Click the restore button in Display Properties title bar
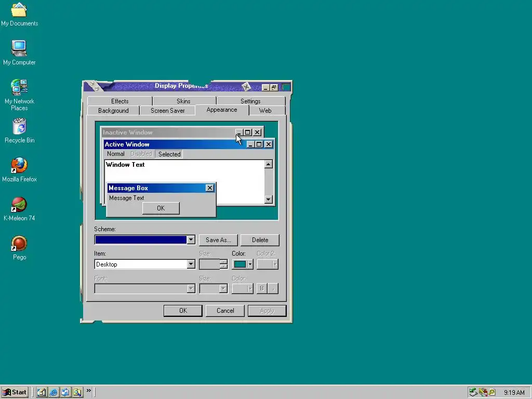Image resolution: width=532 pixels, height=399 pixels. 274,87
